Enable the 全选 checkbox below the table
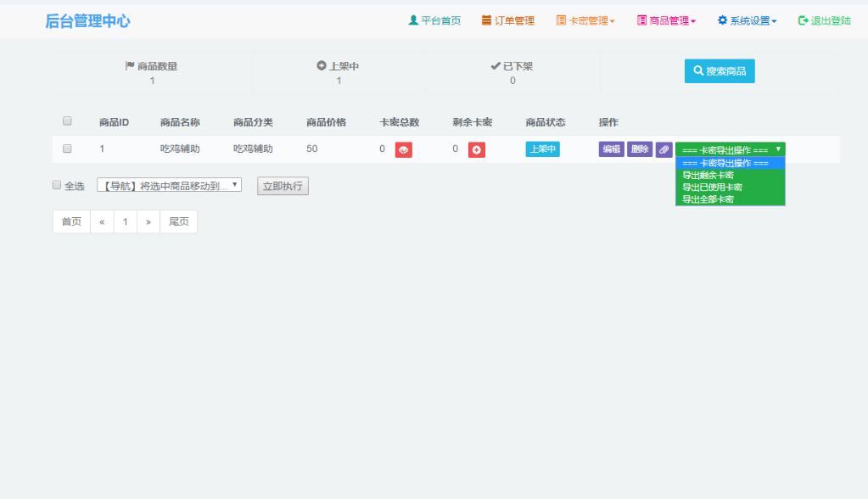Screen dimensions: 868x499 click(x=57, y=185)
